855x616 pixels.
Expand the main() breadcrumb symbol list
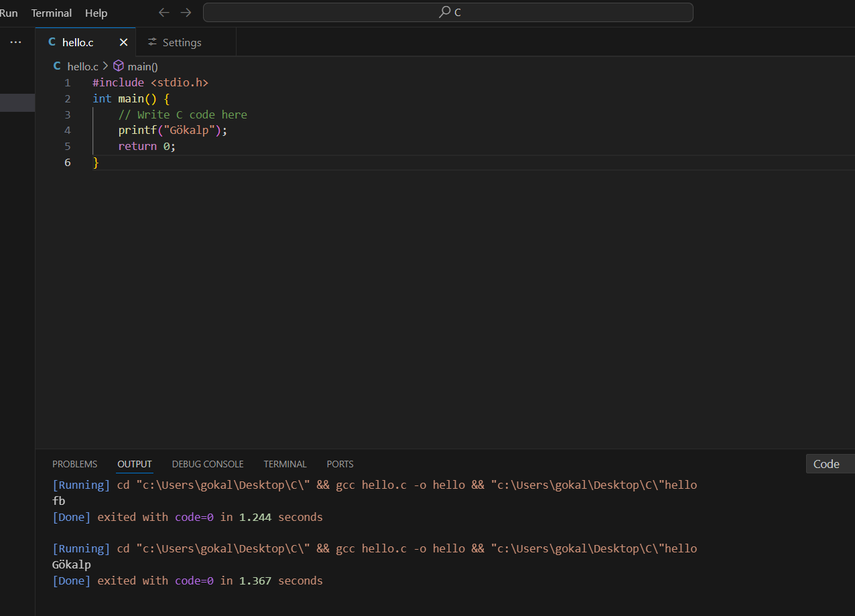[142, 66]
